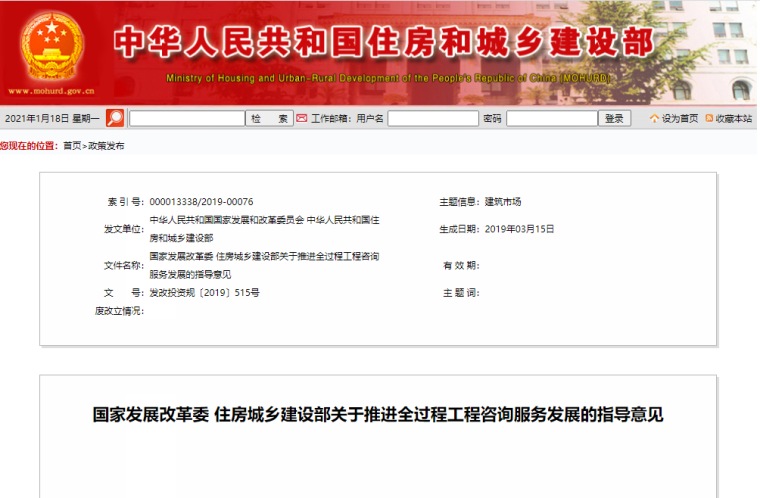Click the set-as-homepage house icon
The image size is (760, 498).
point(654,118)
